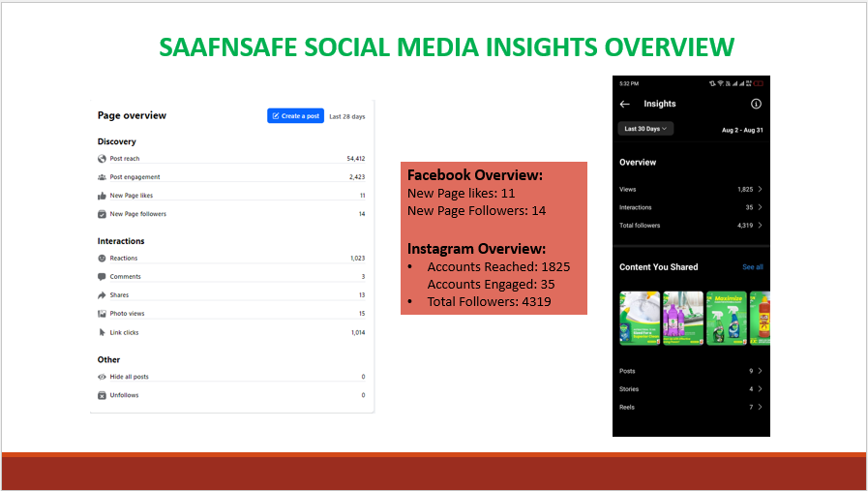Open the Last 30 Days dropdown
This screenshot has height=491, width=868.
tap(646, 129)
